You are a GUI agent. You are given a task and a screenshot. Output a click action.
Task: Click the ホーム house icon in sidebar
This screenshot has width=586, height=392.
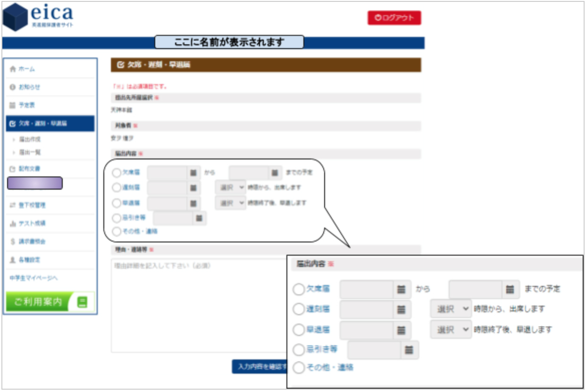13,69
